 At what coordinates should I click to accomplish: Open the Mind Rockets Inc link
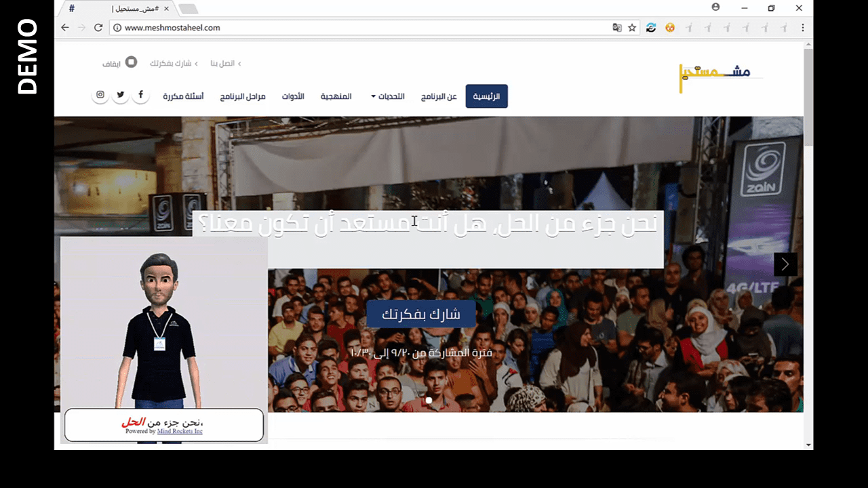coord(180,431)
